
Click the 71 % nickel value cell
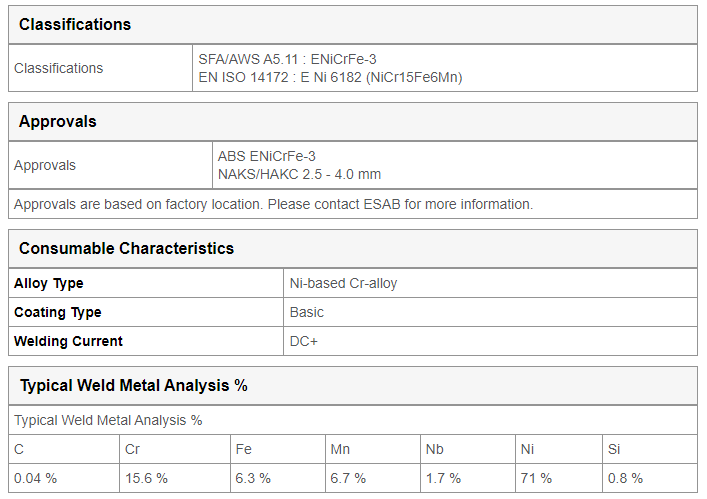coord(559,478)
